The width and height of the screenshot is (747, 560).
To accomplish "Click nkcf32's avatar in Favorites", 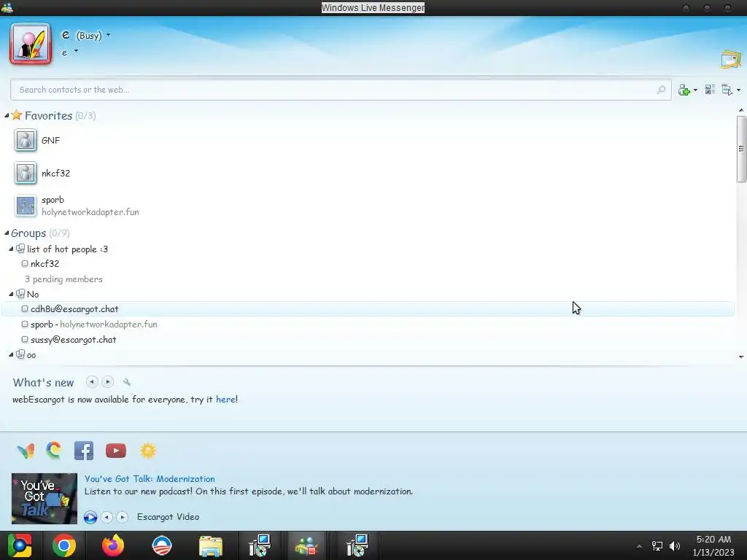I will (26, 174).
